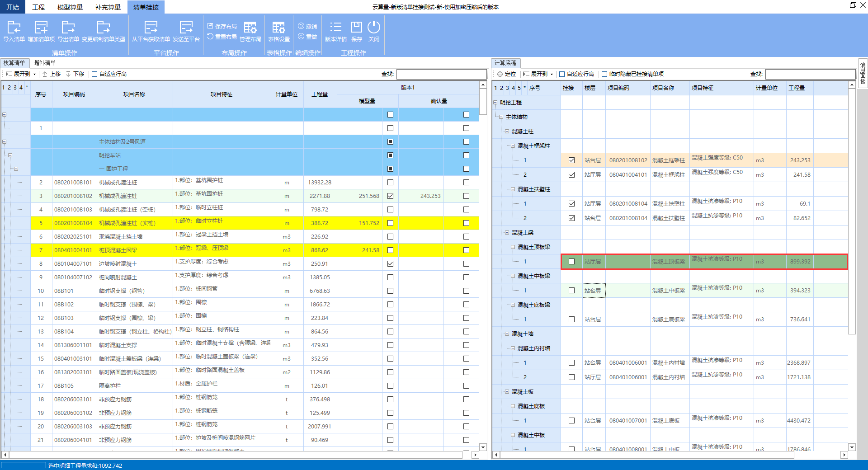Image resolution: width=868 pixels, height=470 pixels.
Task: Collapse 混凝土梁 tree node
Action: click(507, 233)
